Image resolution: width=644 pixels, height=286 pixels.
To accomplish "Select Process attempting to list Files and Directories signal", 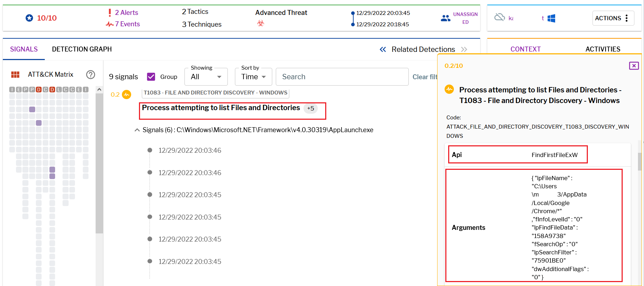I will [x=221, y=108].
